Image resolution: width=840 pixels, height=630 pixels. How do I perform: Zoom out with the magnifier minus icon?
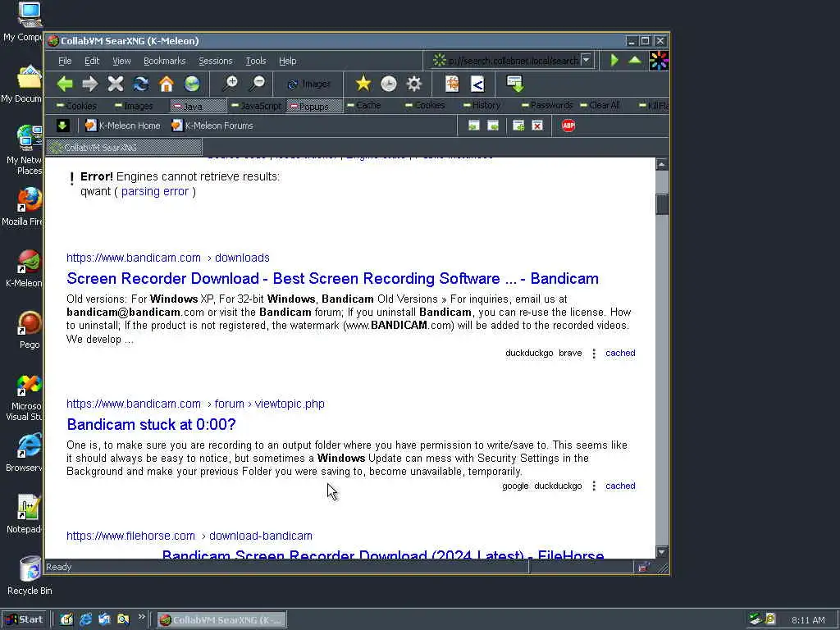click(257, 84)
